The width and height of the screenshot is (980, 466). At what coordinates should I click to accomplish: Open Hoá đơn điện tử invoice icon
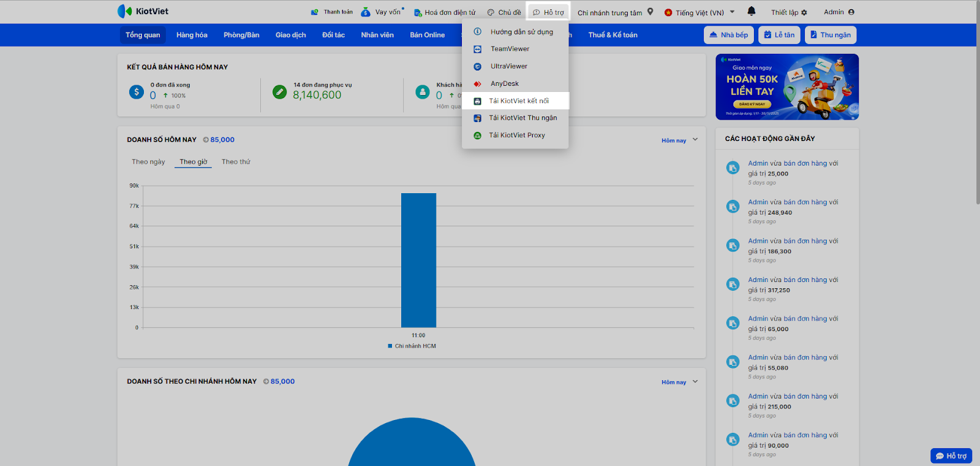(x=418, y=12)
